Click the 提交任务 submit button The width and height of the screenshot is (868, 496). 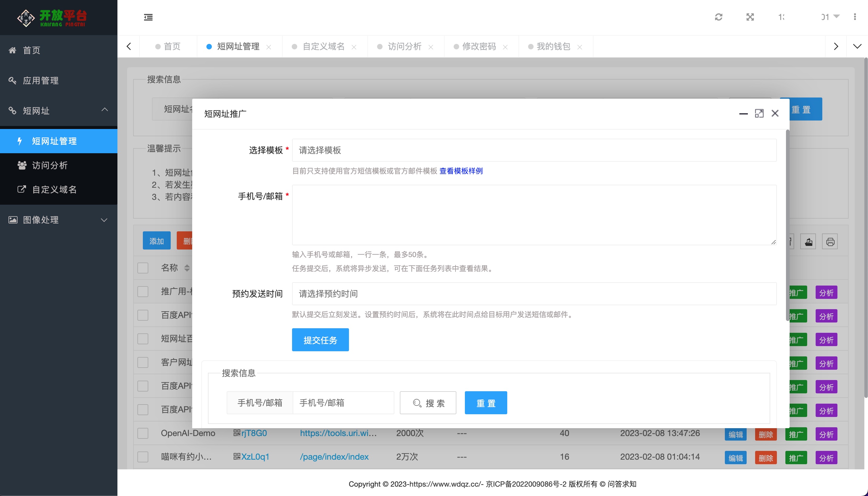[320, 340]
